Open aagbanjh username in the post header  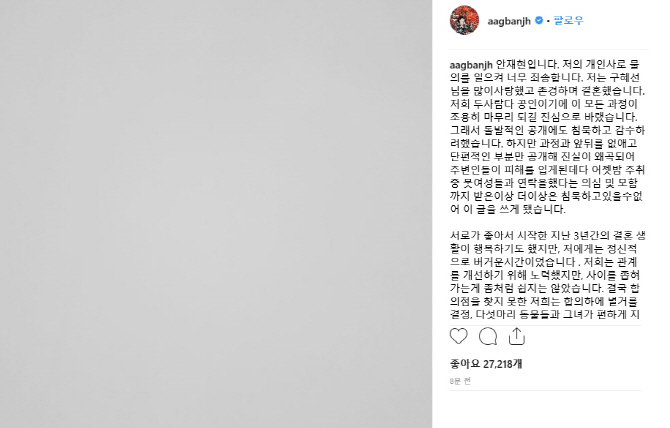click(509, 21)
